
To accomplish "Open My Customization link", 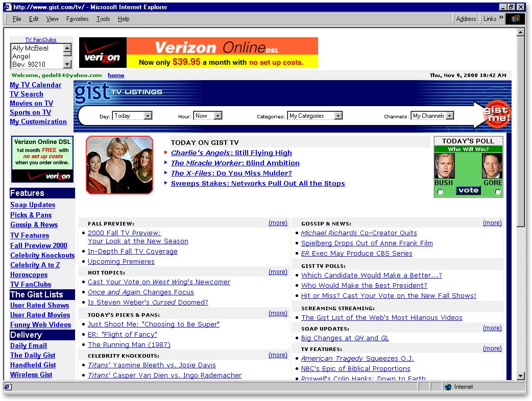I will coord(38,121).
